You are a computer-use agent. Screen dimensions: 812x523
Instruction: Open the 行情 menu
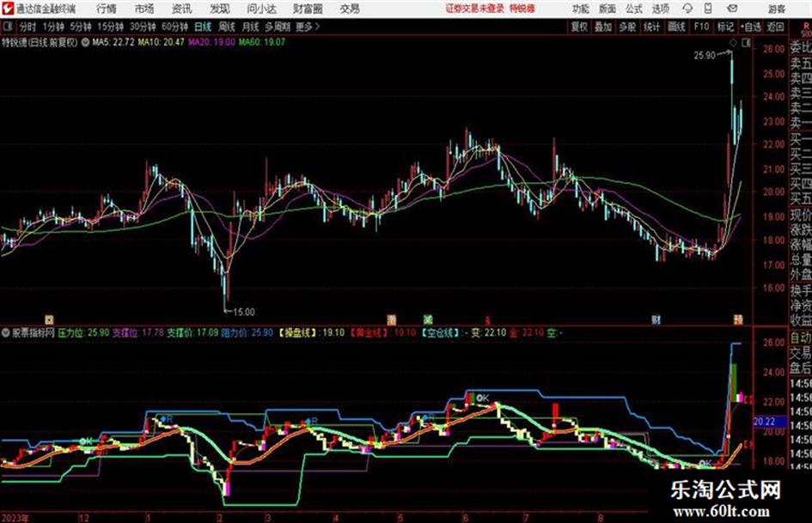(107, 9)
